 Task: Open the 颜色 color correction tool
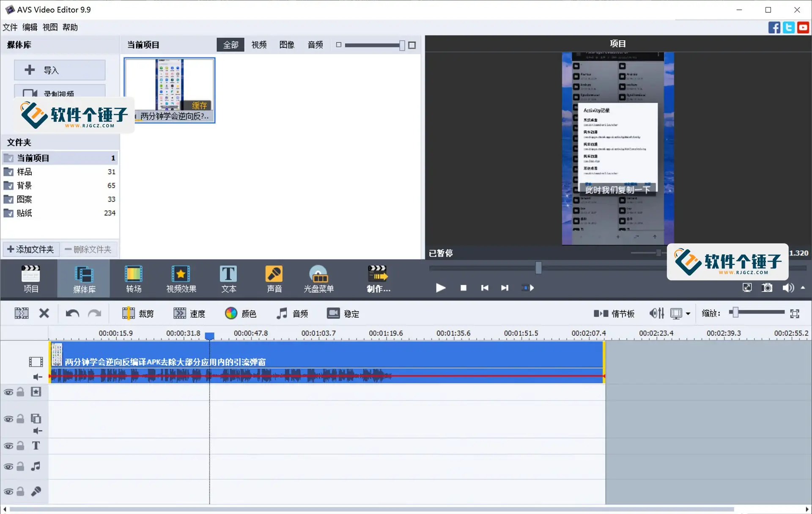pyautogui.click(x=240, y=313)
